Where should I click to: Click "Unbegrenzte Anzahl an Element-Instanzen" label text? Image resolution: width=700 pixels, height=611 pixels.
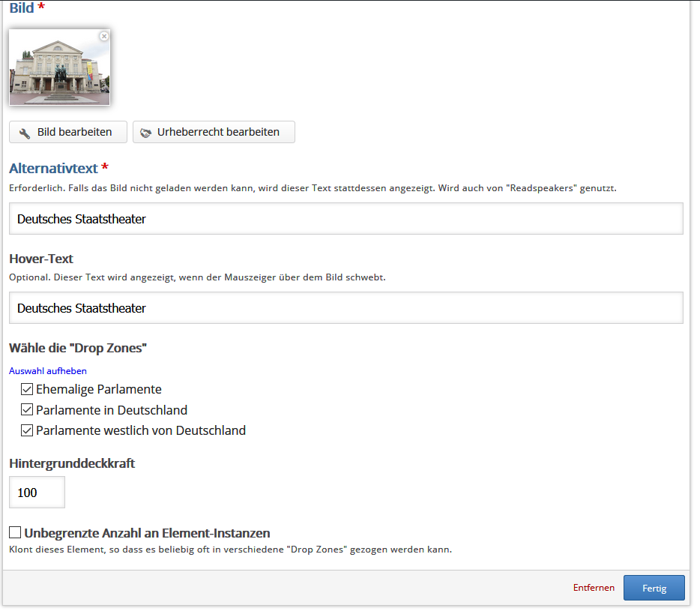pos(147,533)
